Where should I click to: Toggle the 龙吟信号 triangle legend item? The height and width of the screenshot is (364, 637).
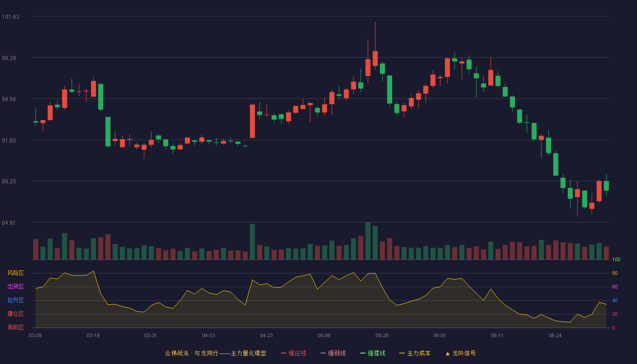click(x=460, y=353)
